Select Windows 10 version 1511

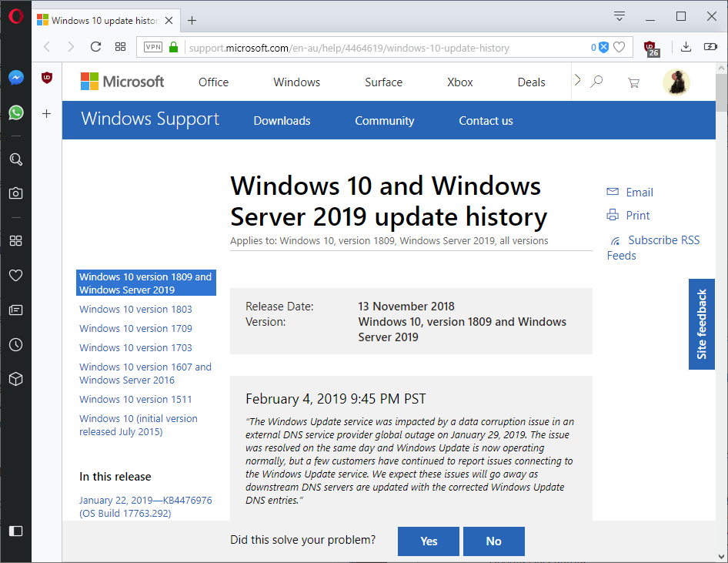(x=135, y=399)
